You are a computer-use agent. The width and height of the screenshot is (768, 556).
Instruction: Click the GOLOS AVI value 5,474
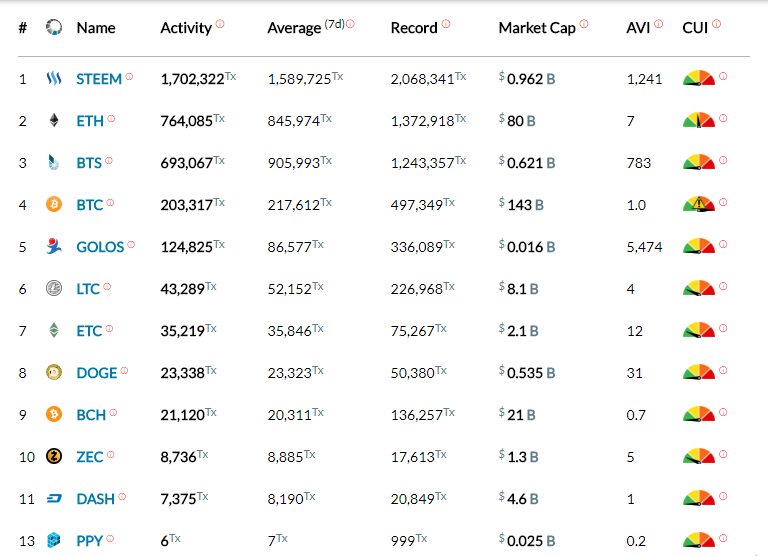(645, 247)
